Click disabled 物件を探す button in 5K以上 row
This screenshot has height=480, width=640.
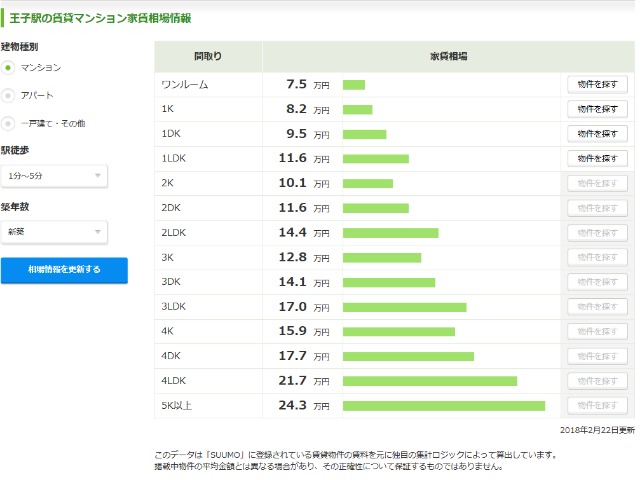[597, 406]
